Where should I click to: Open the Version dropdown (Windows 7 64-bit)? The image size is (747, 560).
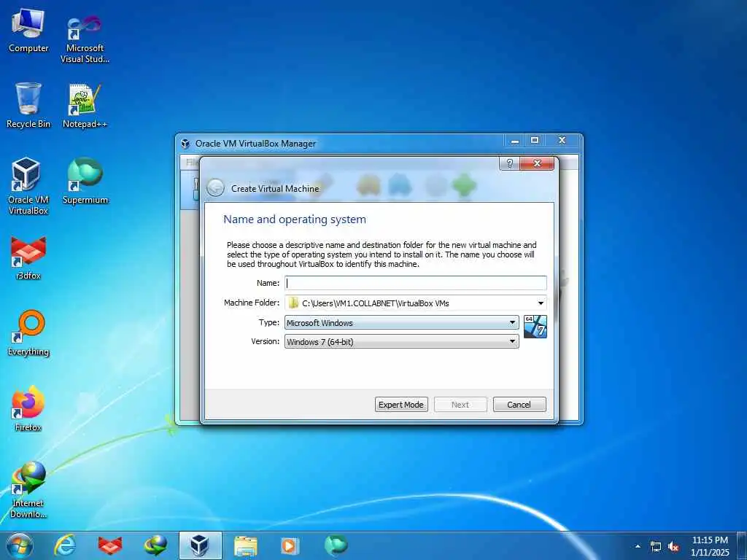[402, 341]
